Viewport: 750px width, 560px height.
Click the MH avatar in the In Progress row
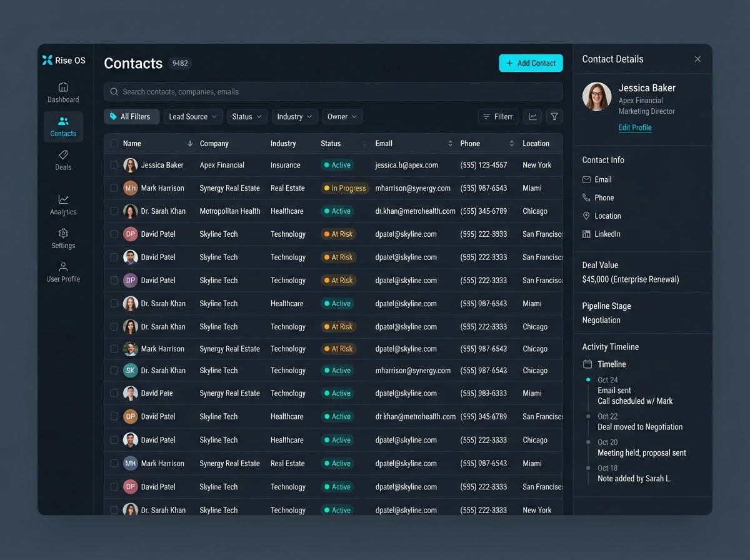130,188
